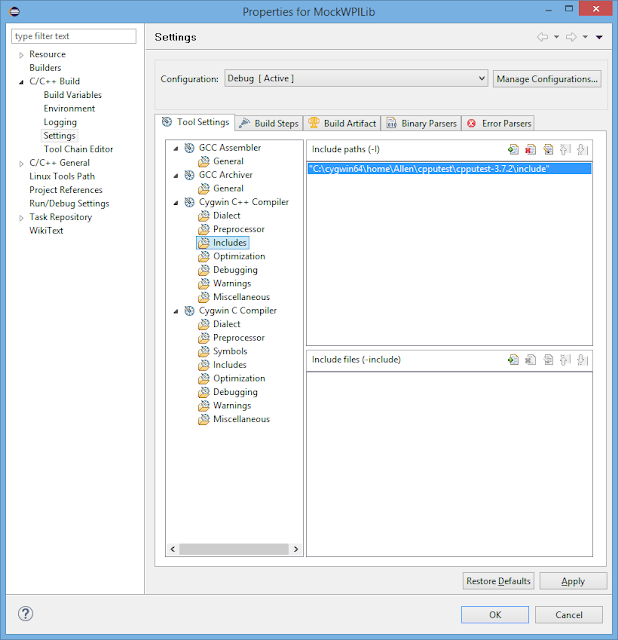This screenshot has width=618, height=640.
Task: Move the include path down icon
Action: (x=582, y=150)
